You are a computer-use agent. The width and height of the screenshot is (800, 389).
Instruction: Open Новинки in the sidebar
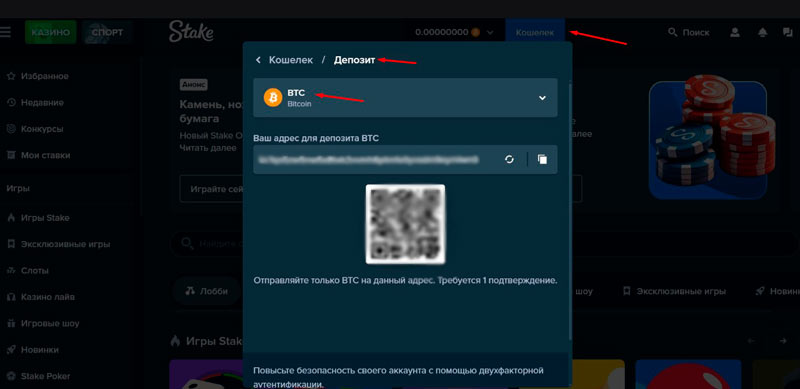[40, 350]
